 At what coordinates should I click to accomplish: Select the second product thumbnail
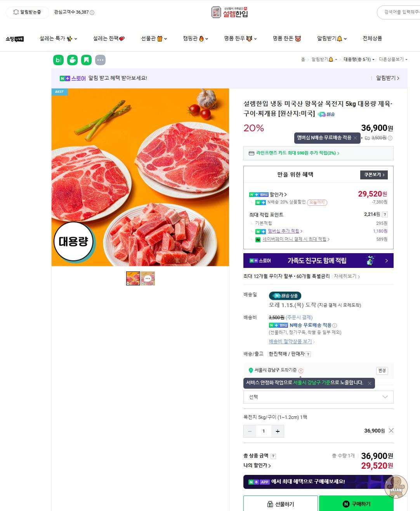(148, 278)
